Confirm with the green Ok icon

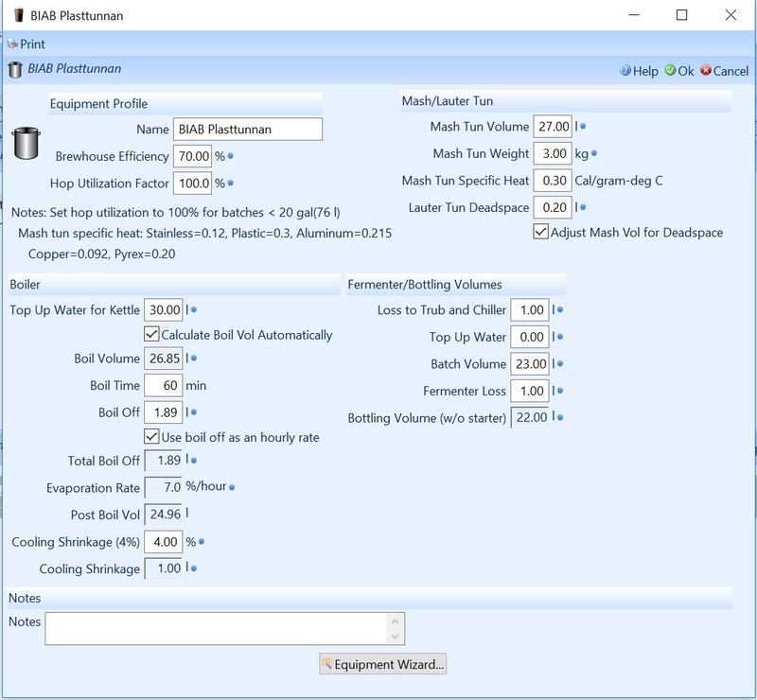(670, 71)
